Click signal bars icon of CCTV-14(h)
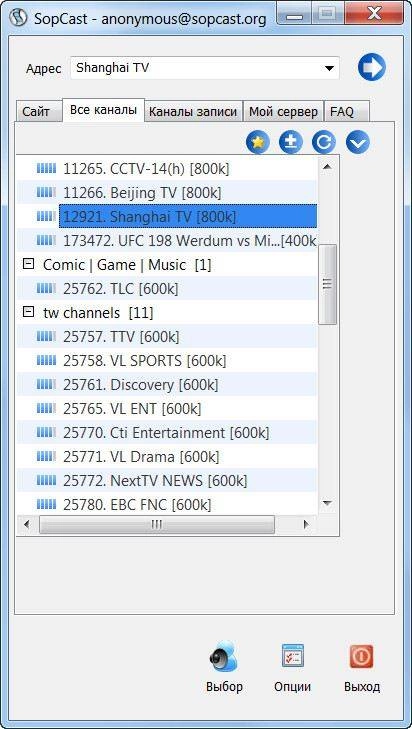 (x=46, y=168)
